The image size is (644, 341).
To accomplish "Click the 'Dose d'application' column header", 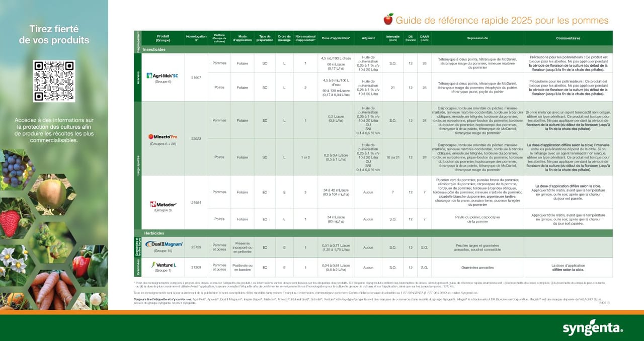I will 336,38.
